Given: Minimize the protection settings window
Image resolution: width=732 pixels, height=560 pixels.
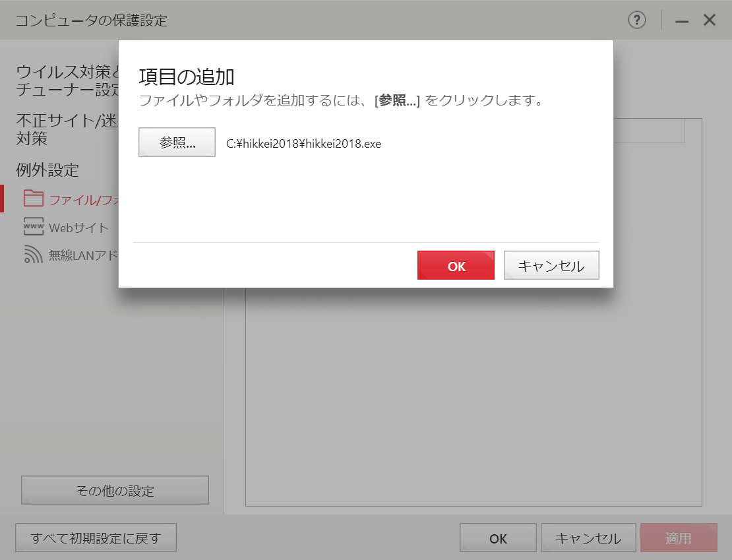Looking at the screenshot, I should [x=682, y=21].
